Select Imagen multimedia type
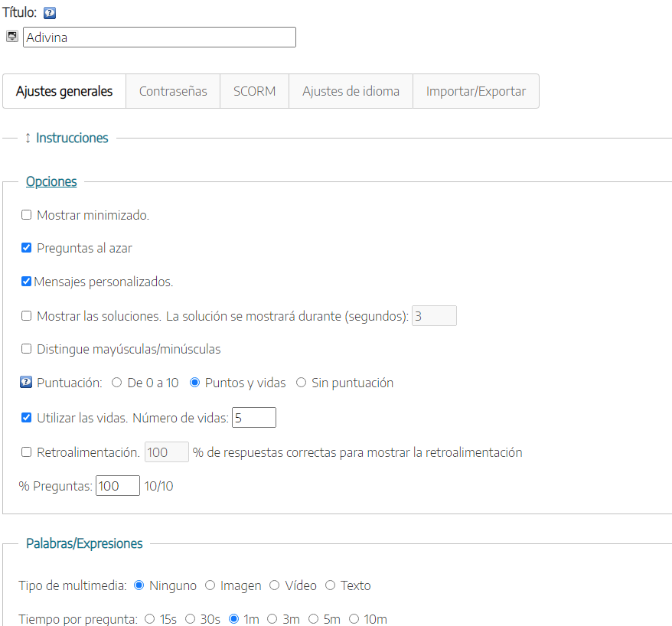This screenshot has height=626, width=672. [210, 585]
